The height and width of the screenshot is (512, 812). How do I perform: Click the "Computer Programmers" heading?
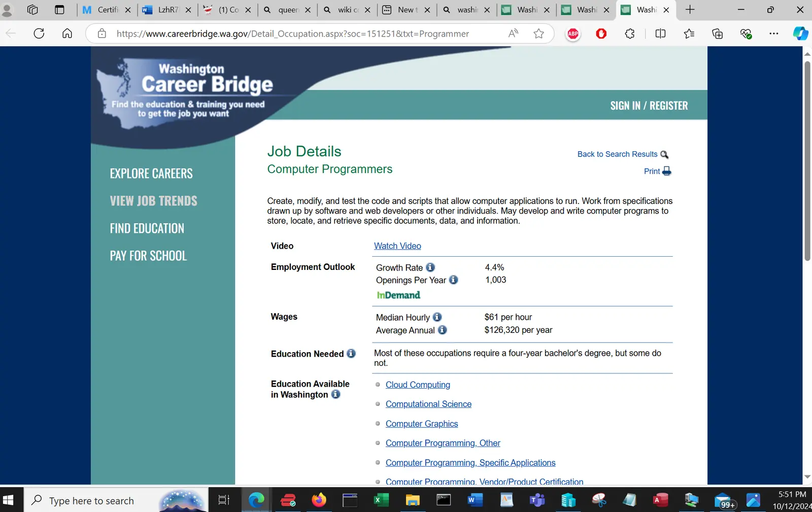[330, 169]
